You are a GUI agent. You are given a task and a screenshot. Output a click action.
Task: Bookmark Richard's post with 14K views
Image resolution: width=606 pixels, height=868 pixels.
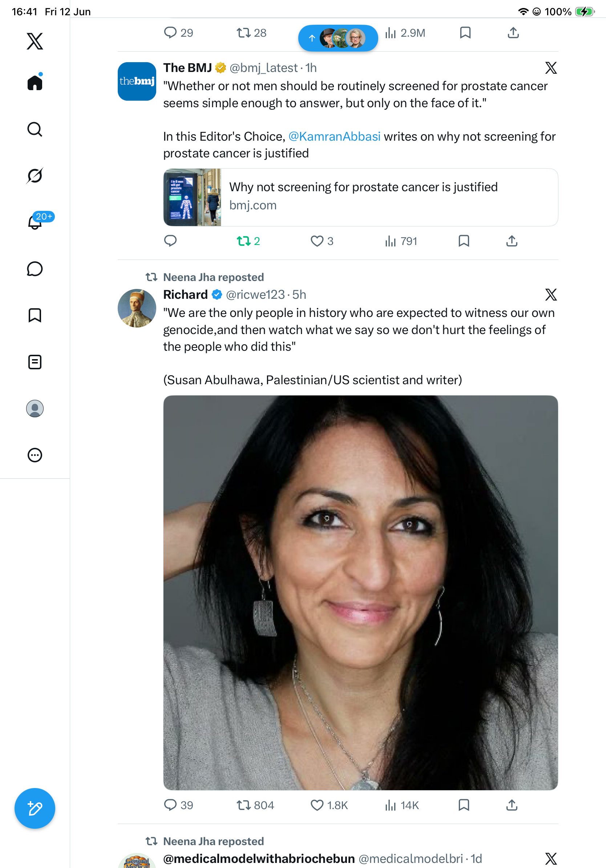[464, 805]
